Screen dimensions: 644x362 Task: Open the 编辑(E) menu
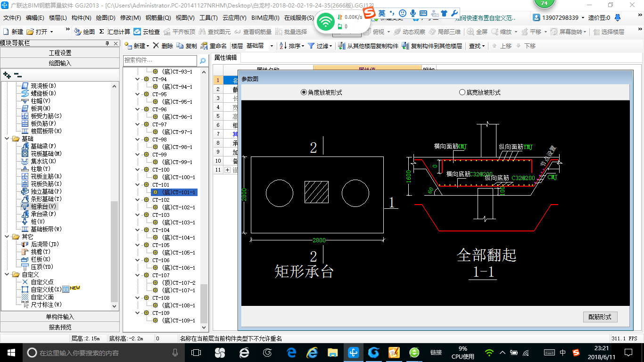[35, 18]
